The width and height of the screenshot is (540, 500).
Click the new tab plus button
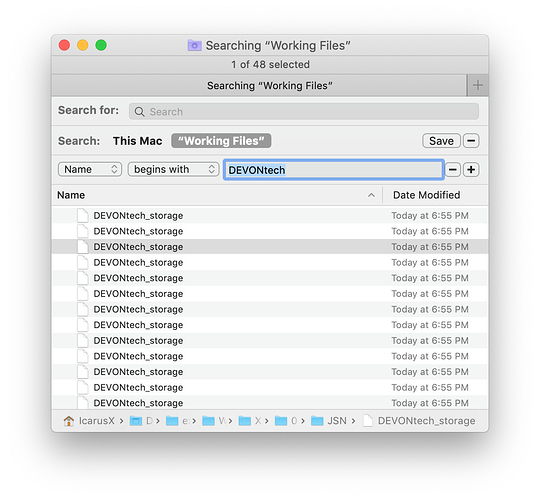coord(477,85)
